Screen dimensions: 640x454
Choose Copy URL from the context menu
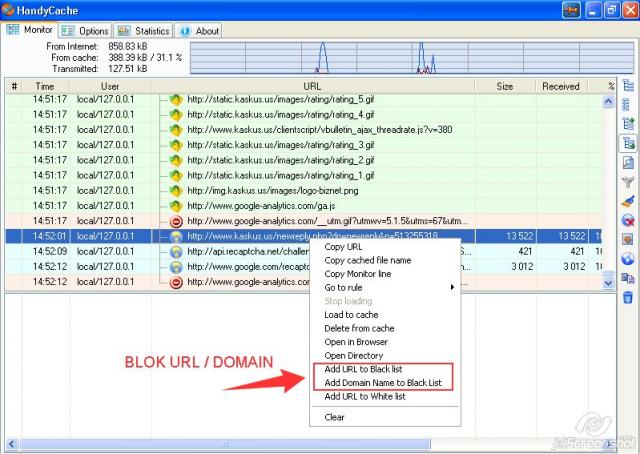tap(343, 247)
